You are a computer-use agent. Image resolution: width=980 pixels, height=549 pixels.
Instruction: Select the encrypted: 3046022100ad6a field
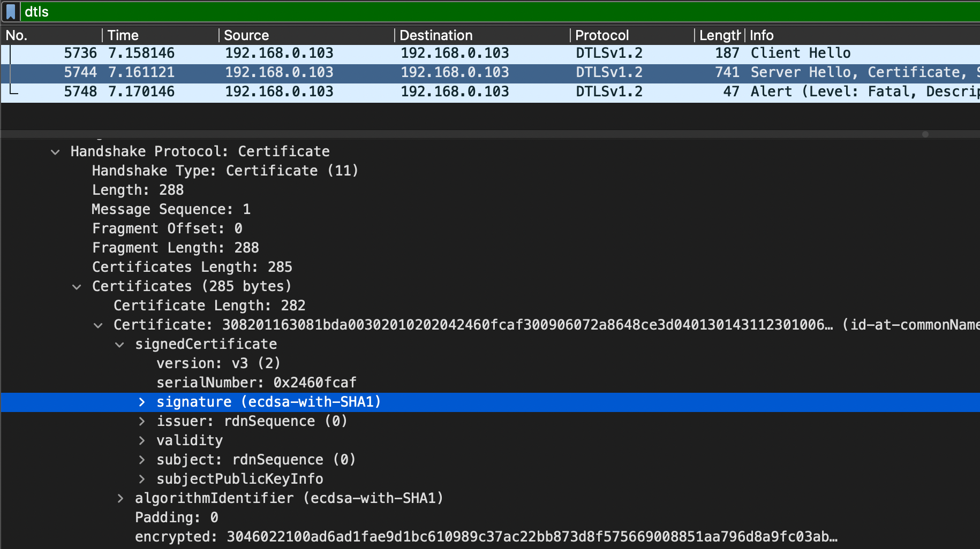tap(486, 537)
